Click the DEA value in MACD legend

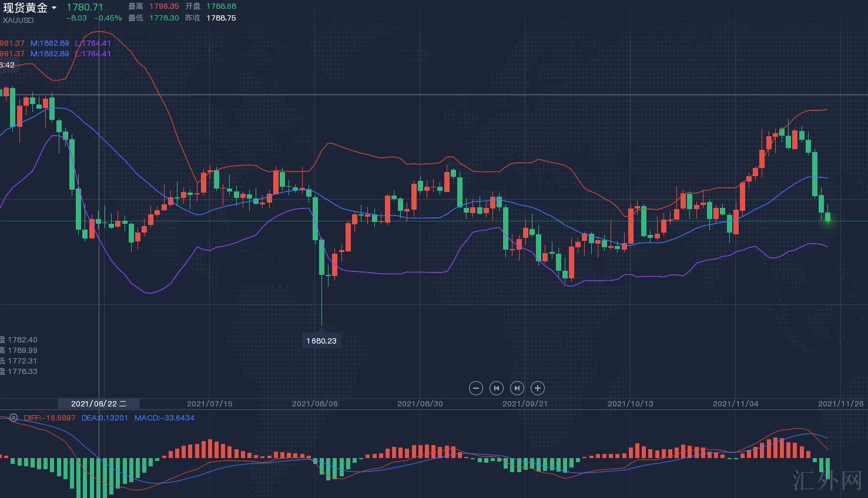click(105, 418)
